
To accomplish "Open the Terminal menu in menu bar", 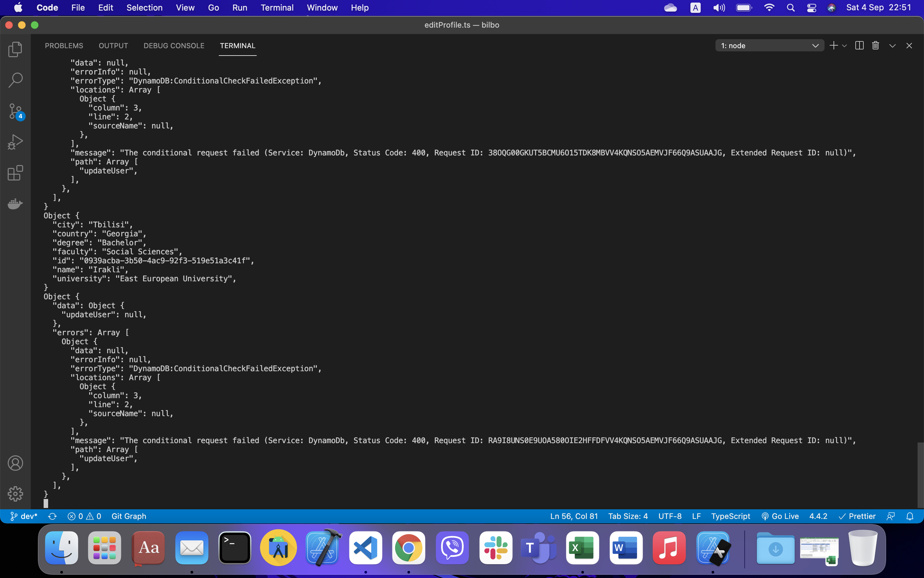I will click(x=277, y=8).
